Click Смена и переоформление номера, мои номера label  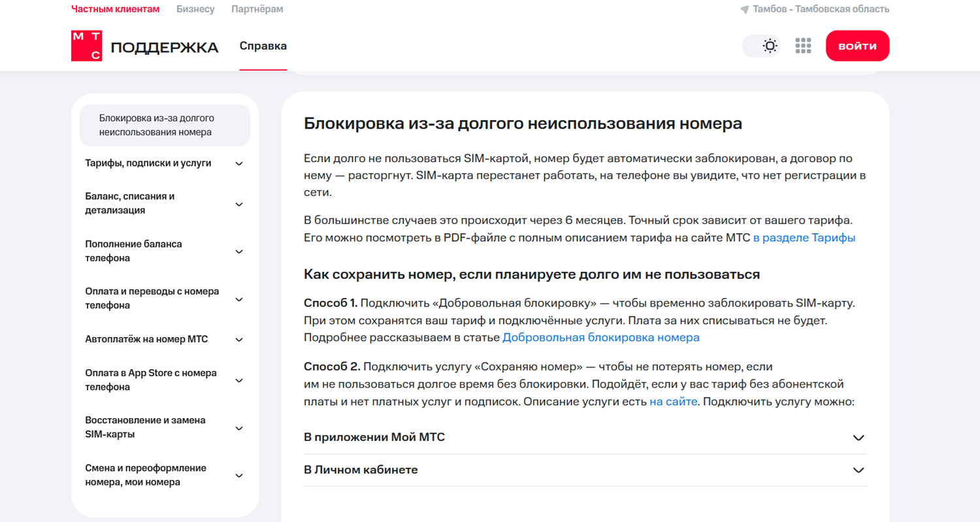[146, 475]
